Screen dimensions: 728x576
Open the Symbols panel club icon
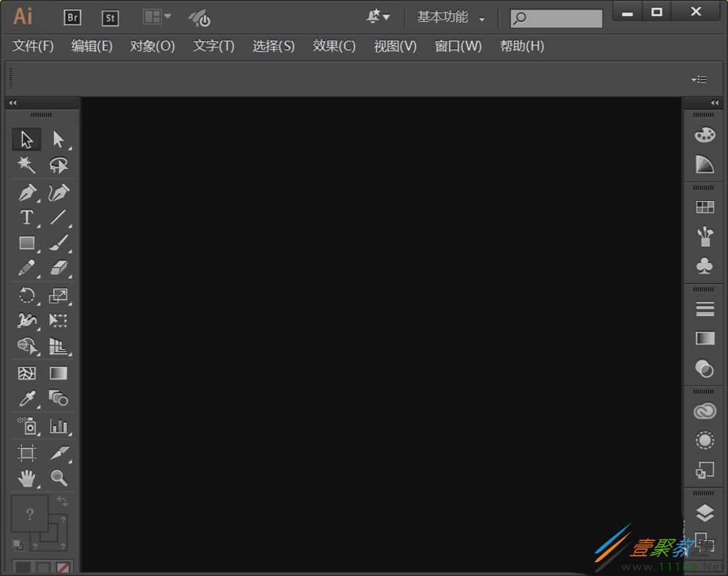[x=704, y=266]
